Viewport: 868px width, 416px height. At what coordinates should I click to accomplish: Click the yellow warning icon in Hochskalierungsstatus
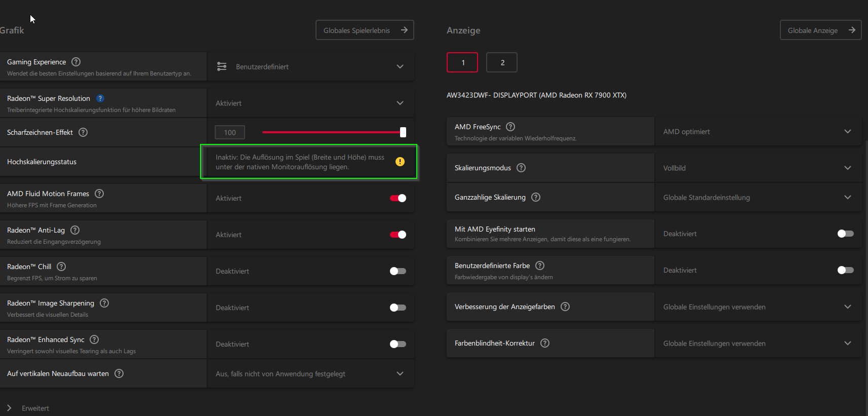pyautogui.click(x=400, y=162)
